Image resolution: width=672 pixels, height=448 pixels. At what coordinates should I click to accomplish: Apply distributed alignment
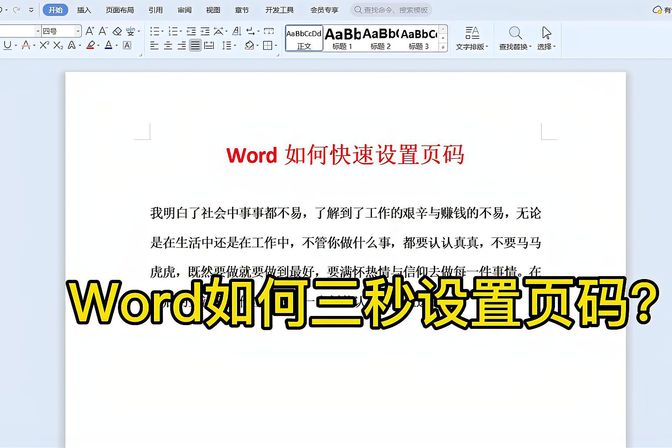[209, 45]
